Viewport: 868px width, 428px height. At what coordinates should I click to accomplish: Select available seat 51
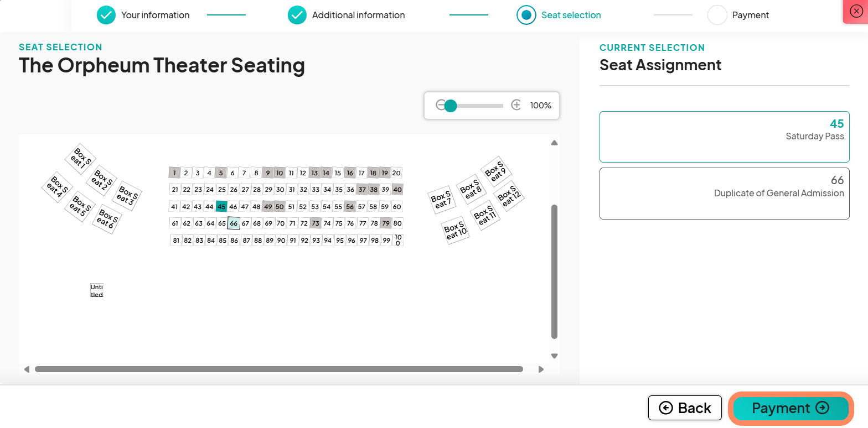(291, 207)
